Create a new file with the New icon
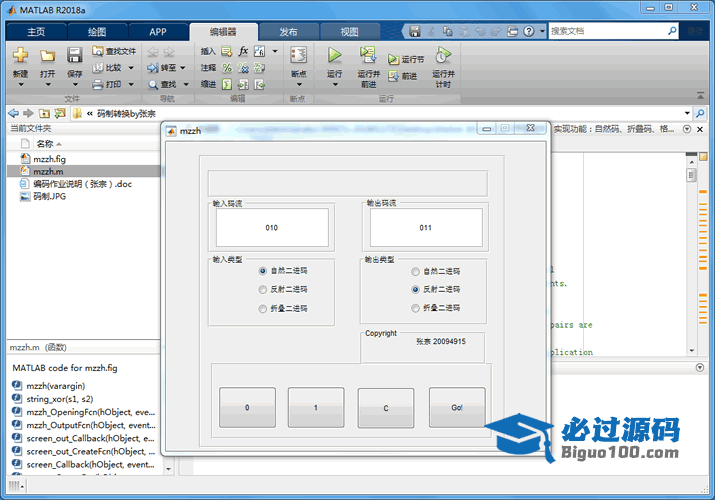Viewport: 715px width, 500px height. pyautogui.click(x=21, y=56)
